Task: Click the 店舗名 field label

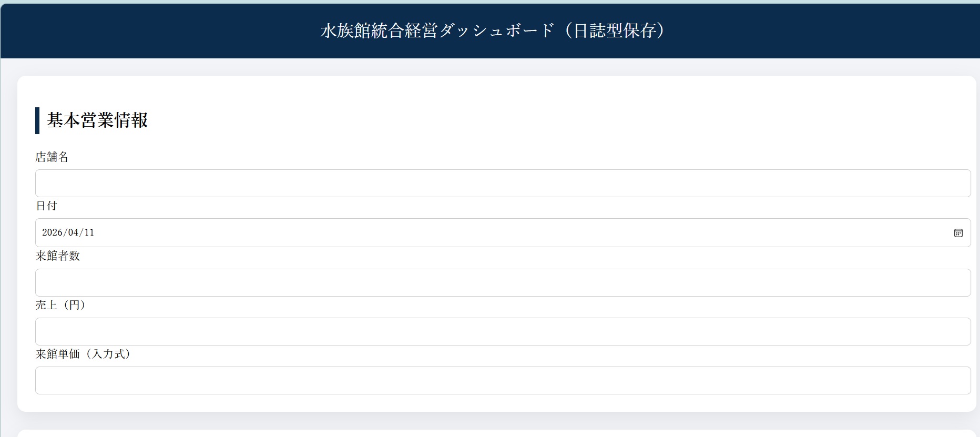Action: (52, 157)
